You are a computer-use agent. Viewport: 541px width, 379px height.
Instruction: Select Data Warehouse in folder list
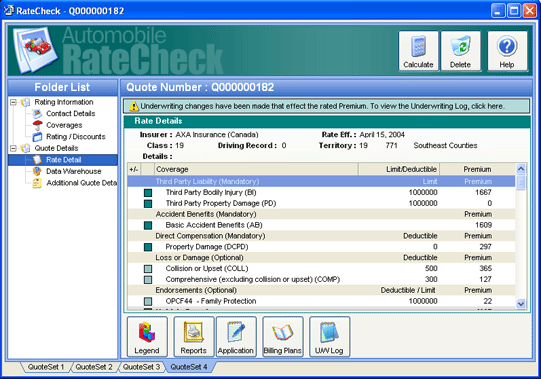pos(73,171)
